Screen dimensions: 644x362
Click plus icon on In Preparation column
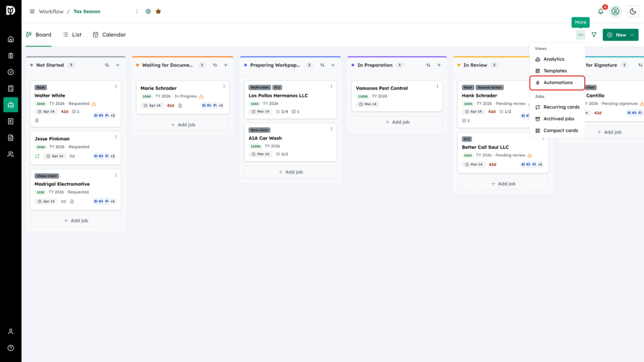tap(439, 65)
